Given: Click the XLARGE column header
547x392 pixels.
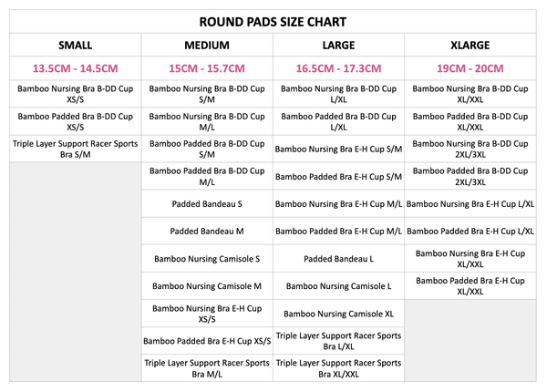Looking at the screenshot, I should coord(470,45).
